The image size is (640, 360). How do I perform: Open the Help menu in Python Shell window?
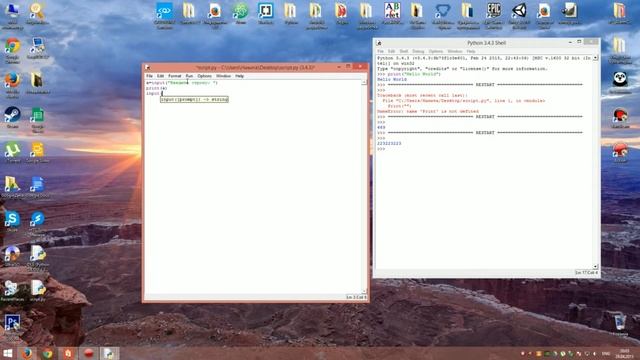click(471, 51)
